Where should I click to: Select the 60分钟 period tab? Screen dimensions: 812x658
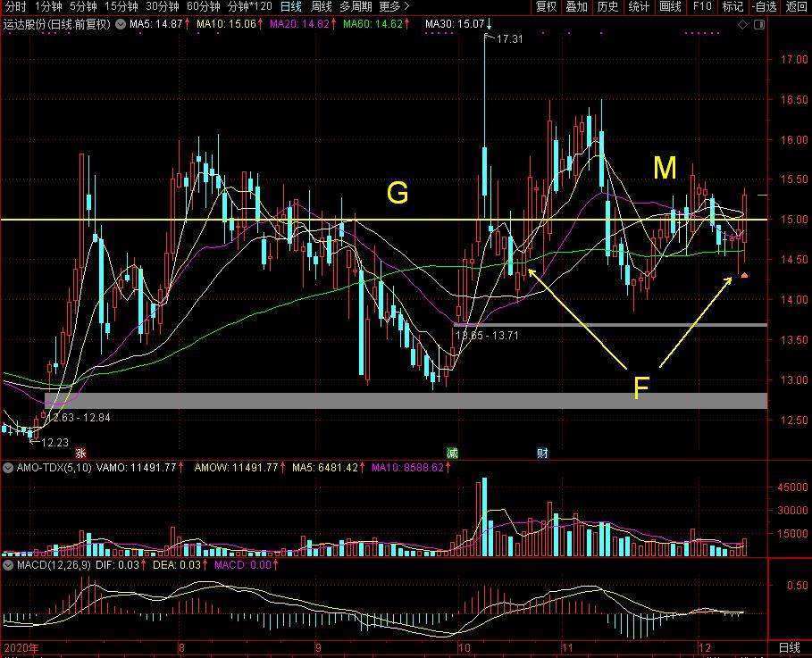coord(203,7)
